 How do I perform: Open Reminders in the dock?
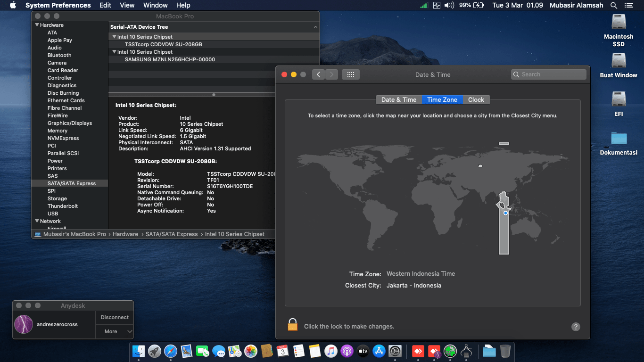(299, 351)
